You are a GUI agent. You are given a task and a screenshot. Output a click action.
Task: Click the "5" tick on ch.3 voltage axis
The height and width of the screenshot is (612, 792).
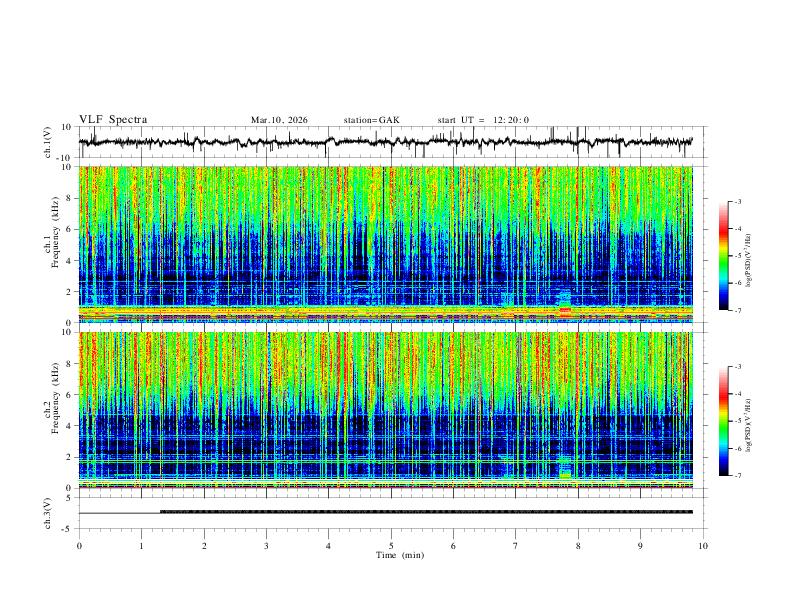click(x=70, y=498)
